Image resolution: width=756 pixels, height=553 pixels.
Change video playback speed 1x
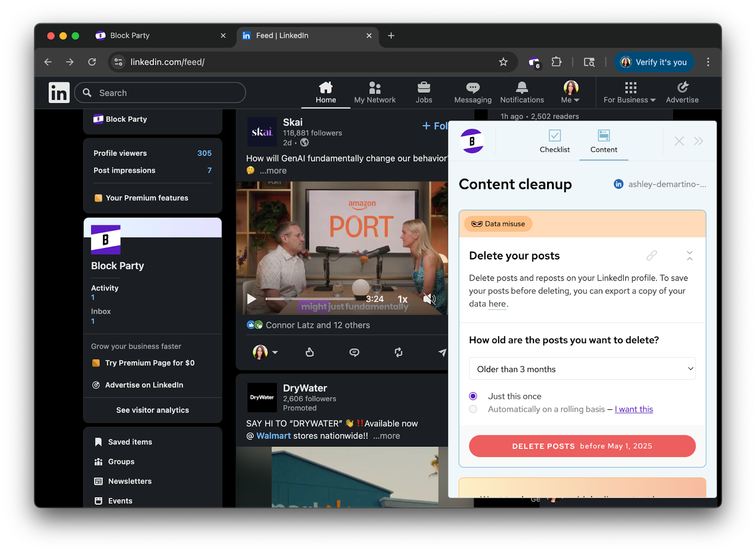(x=403, y=299)
